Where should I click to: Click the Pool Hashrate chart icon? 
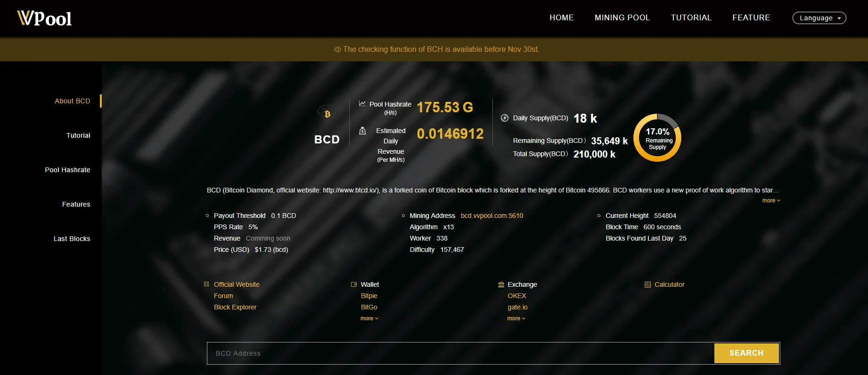[362, 104]
